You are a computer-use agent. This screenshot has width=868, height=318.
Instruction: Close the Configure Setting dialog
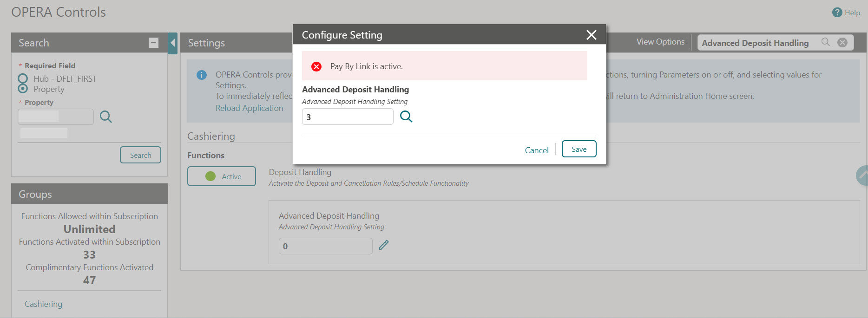click(x=591, y=35)
